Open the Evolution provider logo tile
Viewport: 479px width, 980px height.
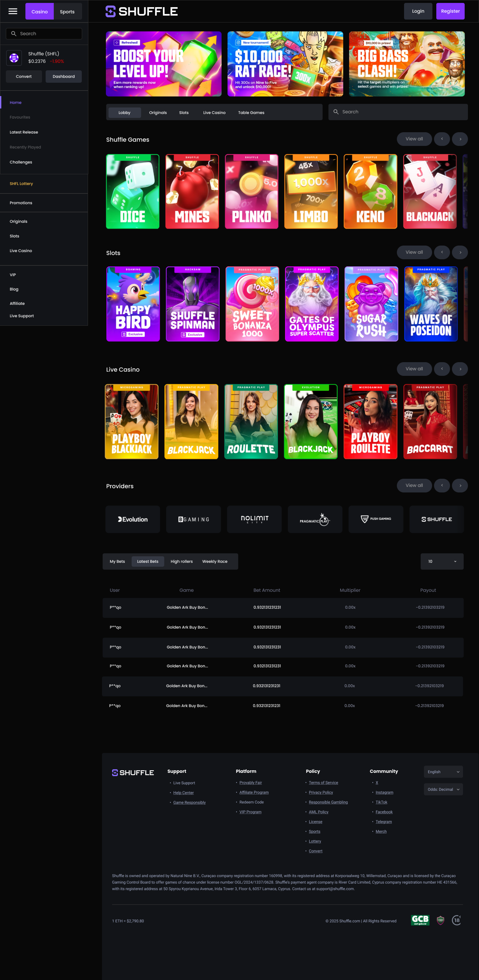pyautogui.click(x=132, y=519)
